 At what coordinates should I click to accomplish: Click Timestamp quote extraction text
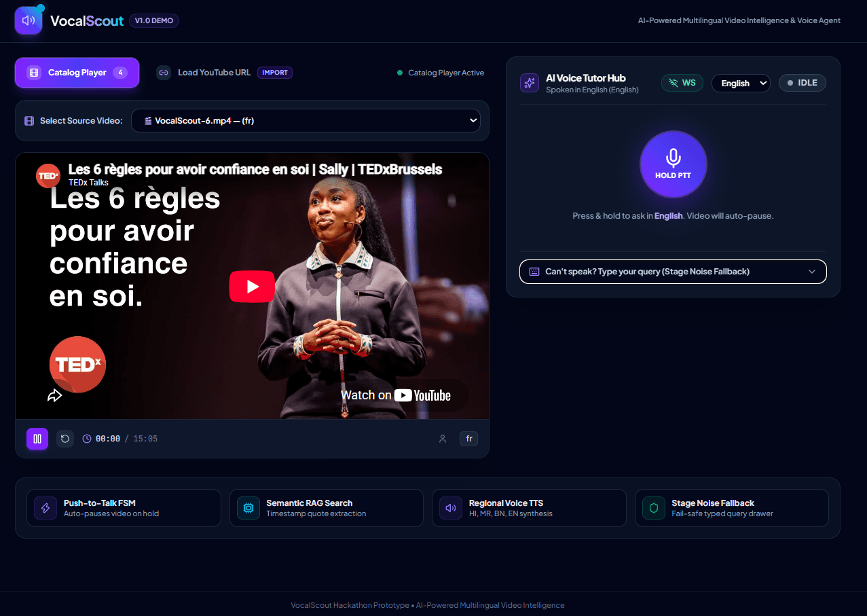click(x=316, y=514)
